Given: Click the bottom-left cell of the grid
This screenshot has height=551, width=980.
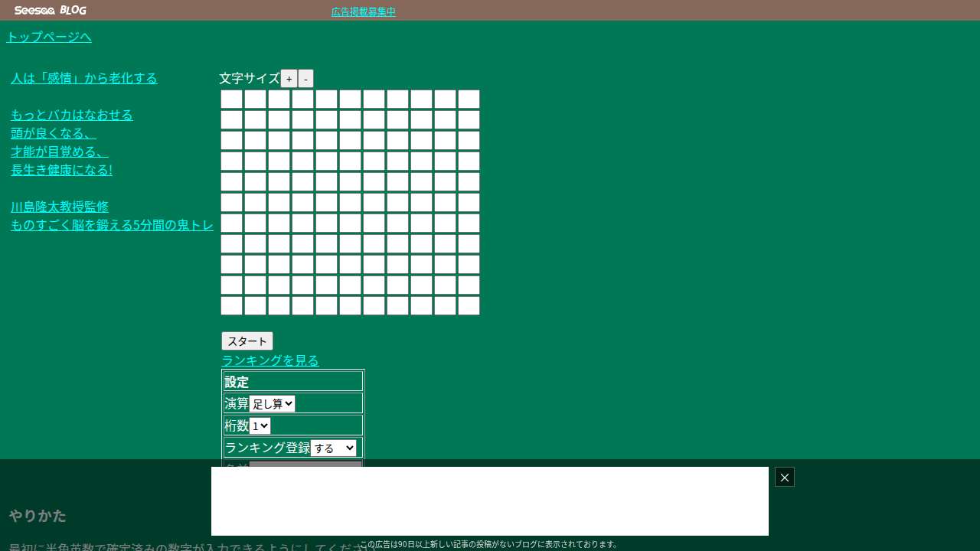Looking at the screenshot, I should tap(231, 306).
